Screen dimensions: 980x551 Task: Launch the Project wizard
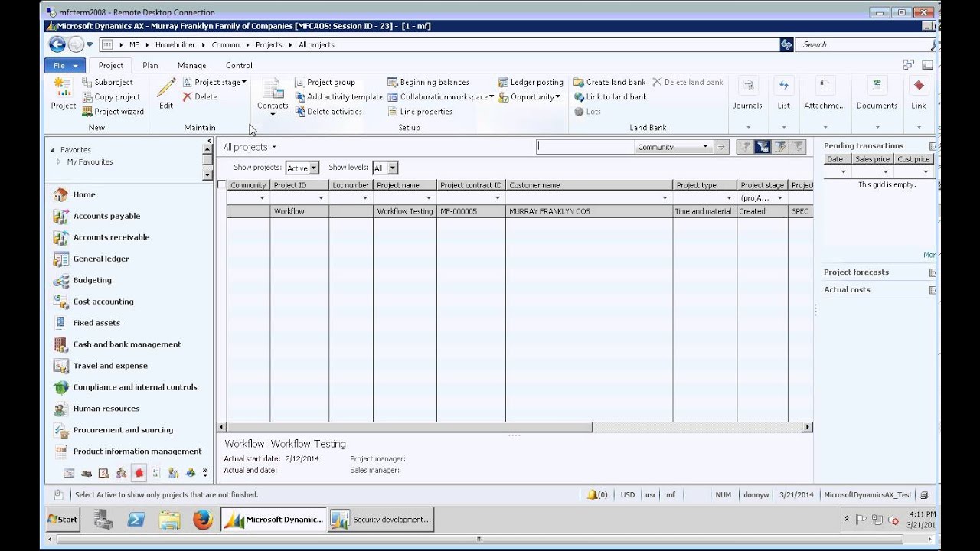coord(113,111)
